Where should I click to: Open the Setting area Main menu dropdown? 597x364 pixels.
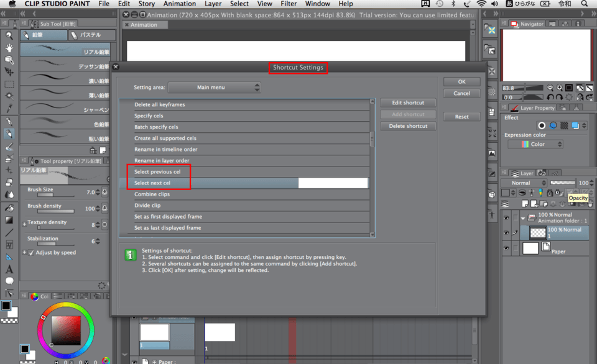pyautogui.click(x=214, y=88)
